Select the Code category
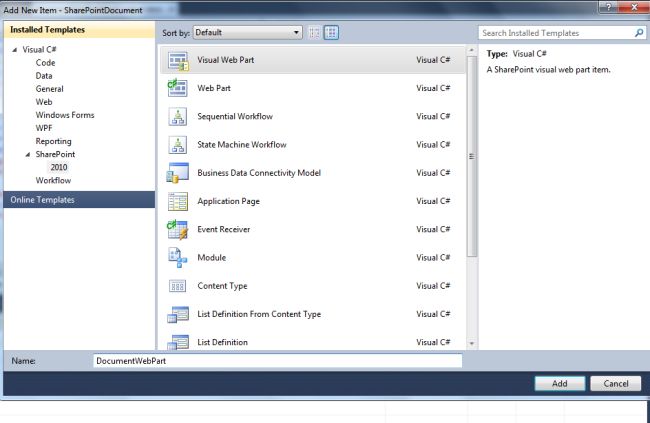The height and width of the screenshot is (423, 650). 45,63
